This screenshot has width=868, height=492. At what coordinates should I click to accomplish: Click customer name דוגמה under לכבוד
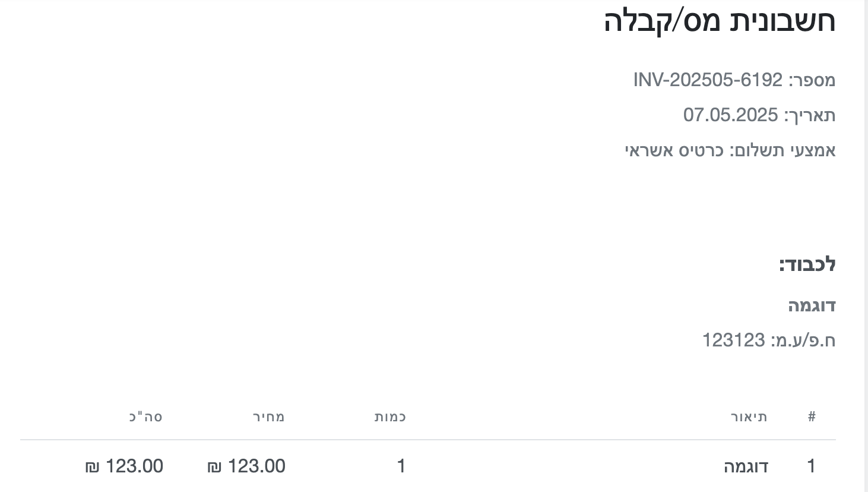812,305
